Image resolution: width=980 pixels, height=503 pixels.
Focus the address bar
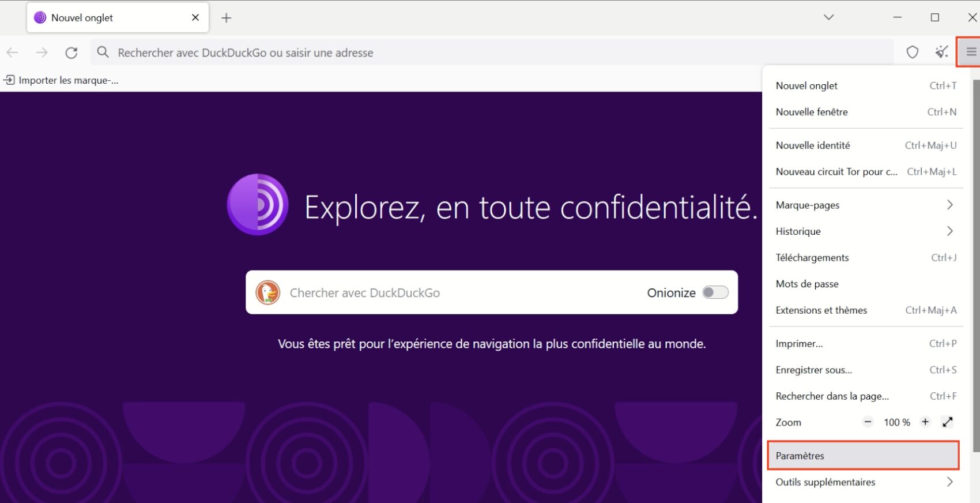tap(492, 52)
